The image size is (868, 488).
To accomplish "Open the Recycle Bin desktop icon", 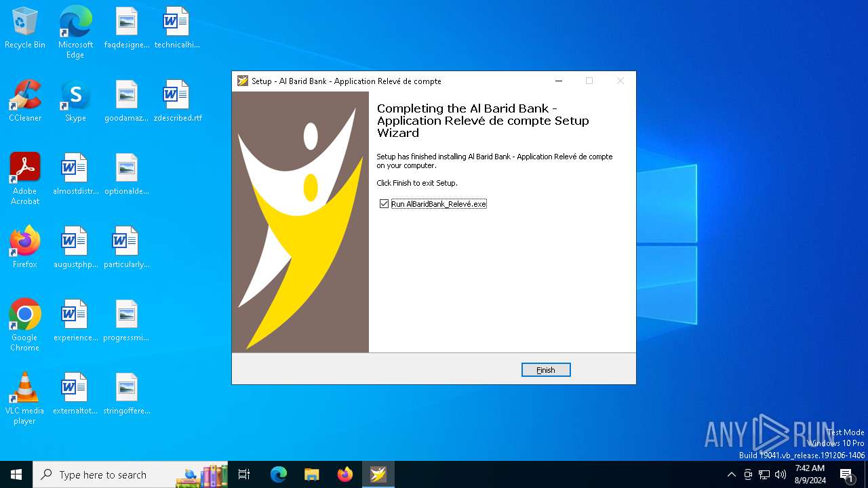I will (25, 28).
